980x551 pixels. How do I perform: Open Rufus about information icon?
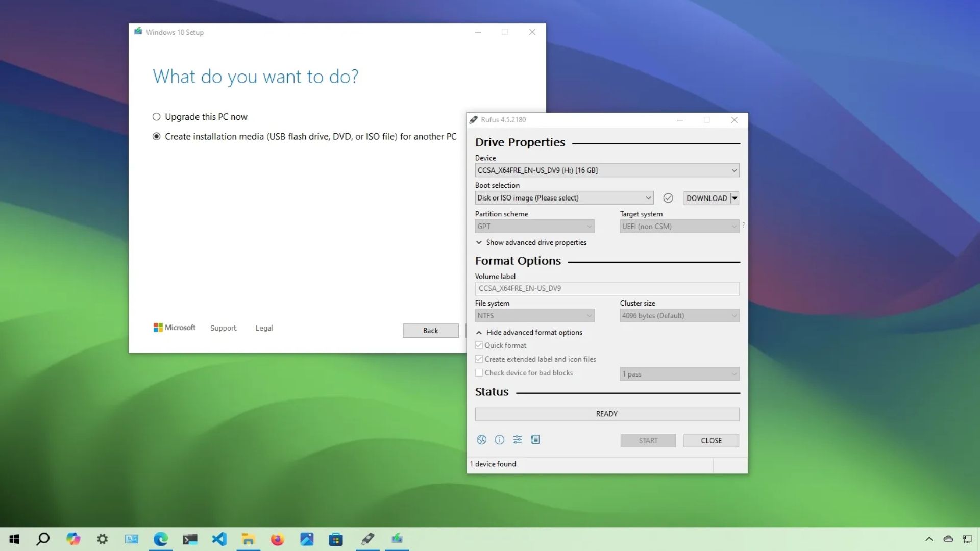click(499, 440)
